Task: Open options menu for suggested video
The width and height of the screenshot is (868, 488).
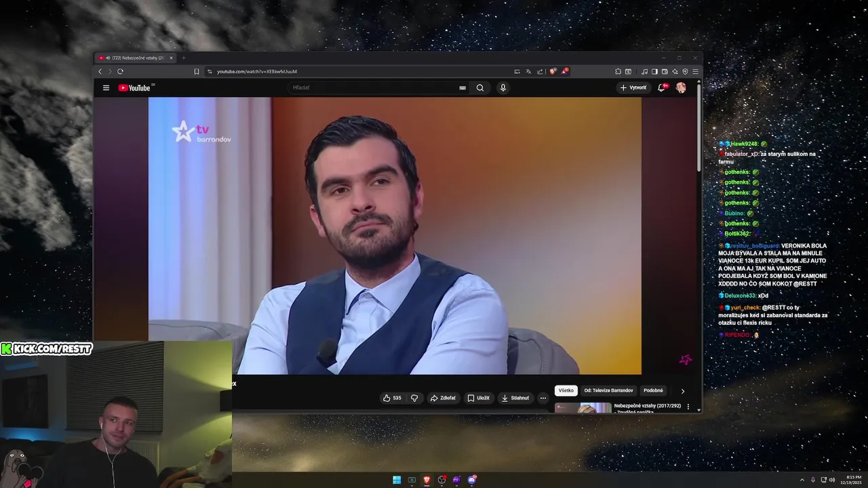Action: tap(688, 407)
